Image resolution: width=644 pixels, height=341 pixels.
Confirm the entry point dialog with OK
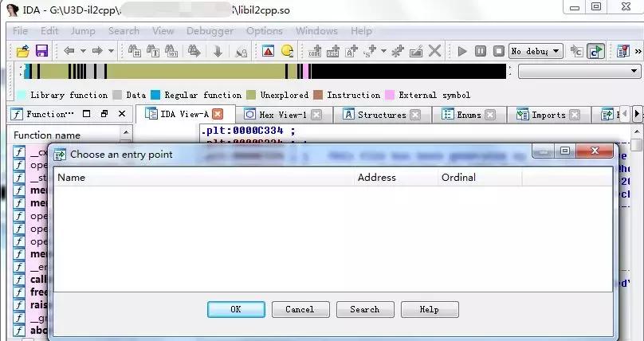(x=236, y=309)
